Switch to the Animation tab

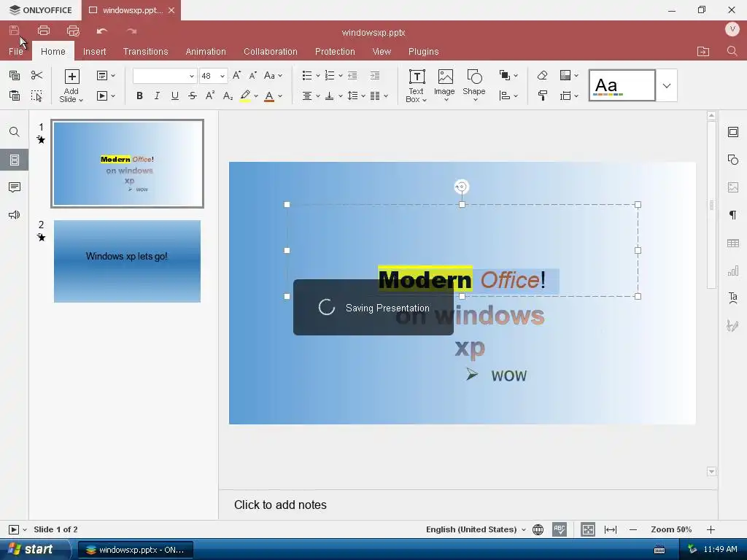[x=205, y=52]
